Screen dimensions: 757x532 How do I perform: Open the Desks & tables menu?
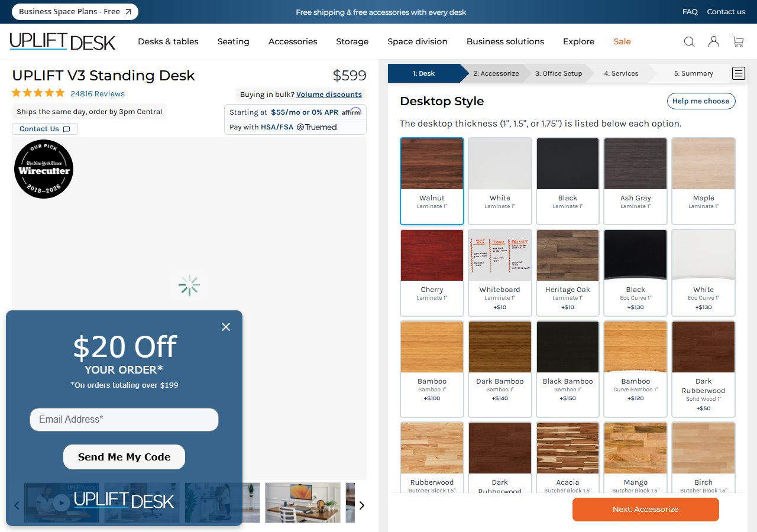click(x=168, y=41)
